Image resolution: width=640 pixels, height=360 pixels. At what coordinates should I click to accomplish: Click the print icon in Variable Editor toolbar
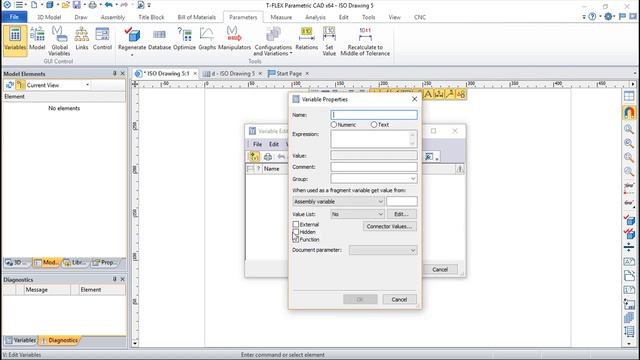268,156
